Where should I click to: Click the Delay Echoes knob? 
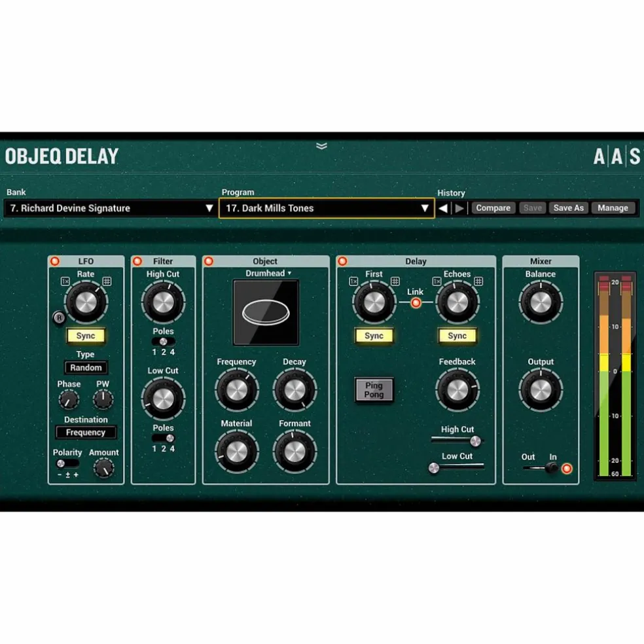[x=457, y=303]
